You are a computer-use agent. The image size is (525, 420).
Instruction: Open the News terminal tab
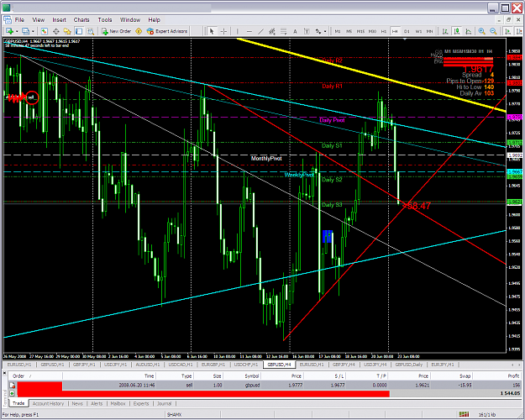[77, 403]
